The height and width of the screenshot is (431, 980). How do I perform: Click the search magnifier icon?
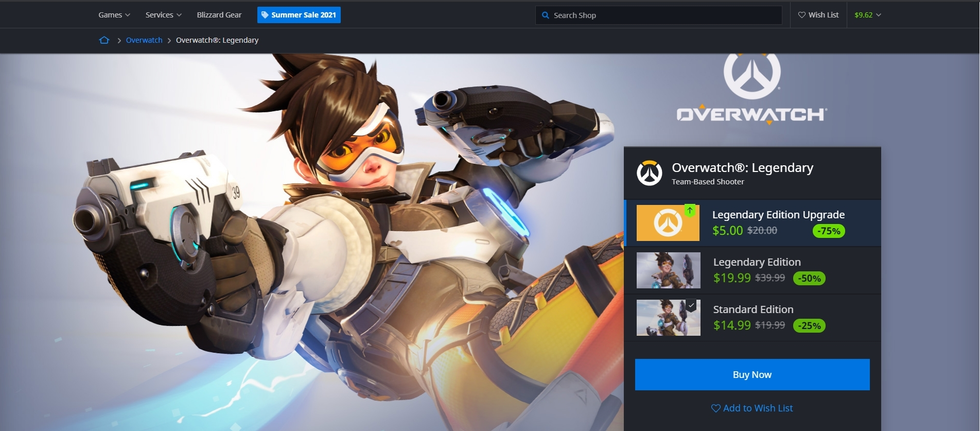coord(546,15)
